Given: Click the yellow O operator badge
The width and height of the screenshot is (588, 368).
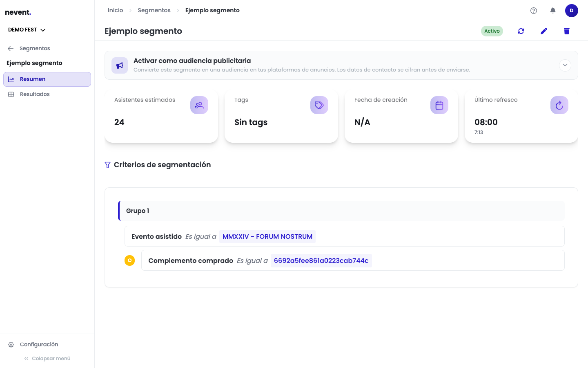Looking at the screenshot, I should 130,260.
